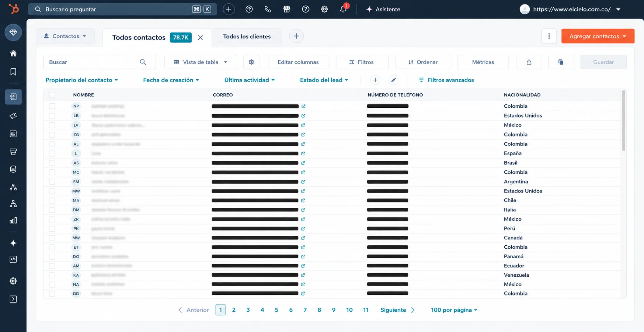Viewport: 644px width, 332px height.
Task: Expand Estado del lead filter
Action: click(324, 80)
